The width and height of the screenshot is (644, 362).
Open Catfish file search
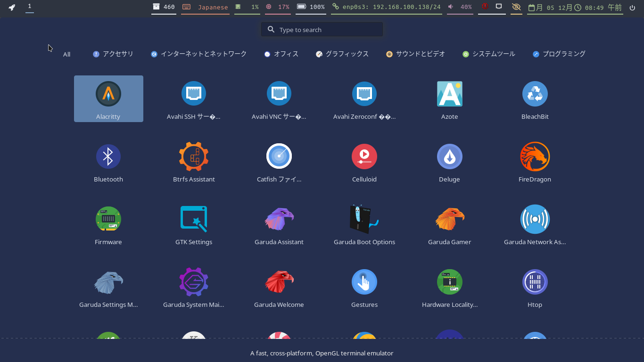(x=279, y=161)
